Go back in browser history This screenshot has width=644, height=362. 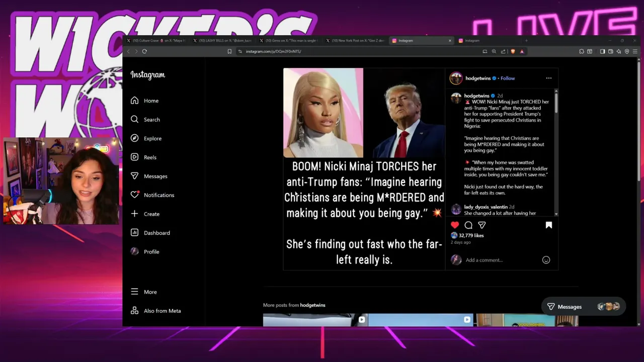(x=128, y=51)
